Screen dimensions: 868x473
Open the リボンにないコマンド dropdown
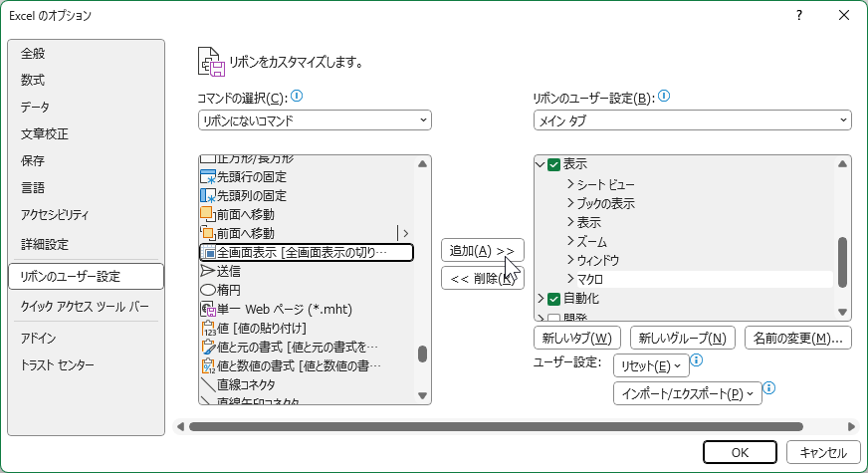pos(315,120)
